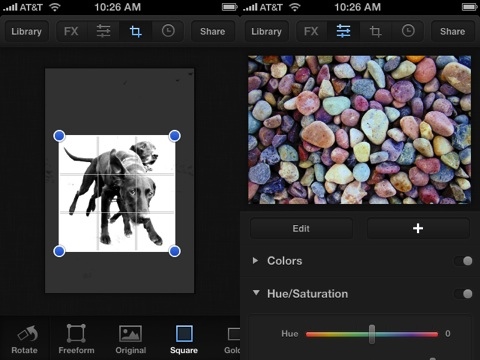Viewport: 480px width, 360px height.
Task: Click the Hue value 0
Action: [x=448, y=334]
